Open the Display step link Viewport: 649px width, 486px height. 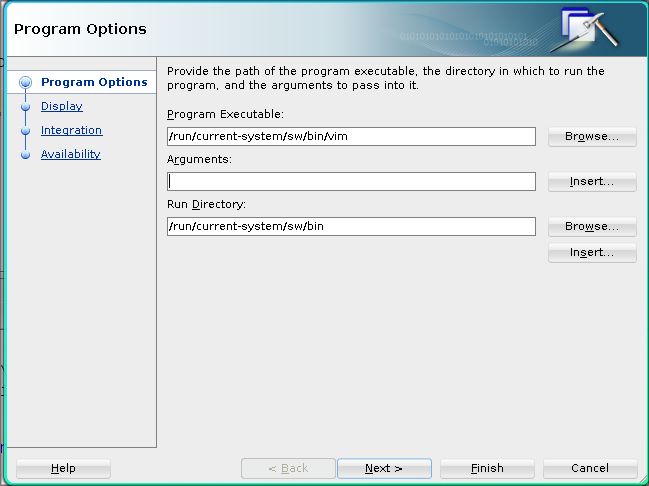62,106
